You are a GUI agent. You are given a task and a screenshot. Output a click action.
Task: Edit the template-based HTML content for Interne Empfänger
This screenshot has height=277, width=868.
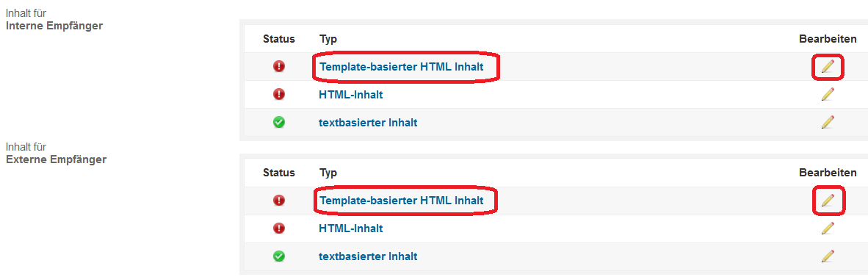828,66
